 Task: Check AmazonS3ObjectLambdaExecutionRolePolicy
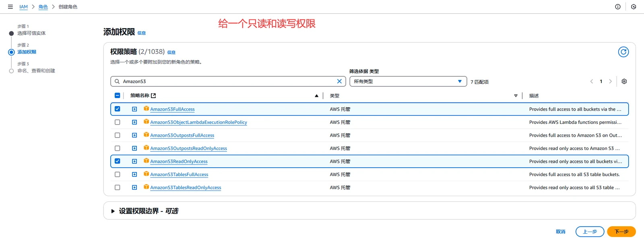click(x=118, y=122)
